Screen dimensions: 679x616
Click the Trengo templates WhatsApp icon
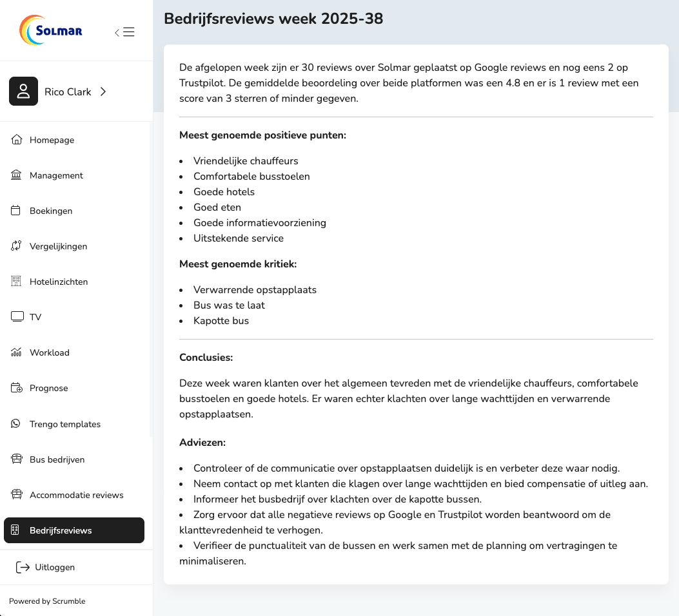17,424
